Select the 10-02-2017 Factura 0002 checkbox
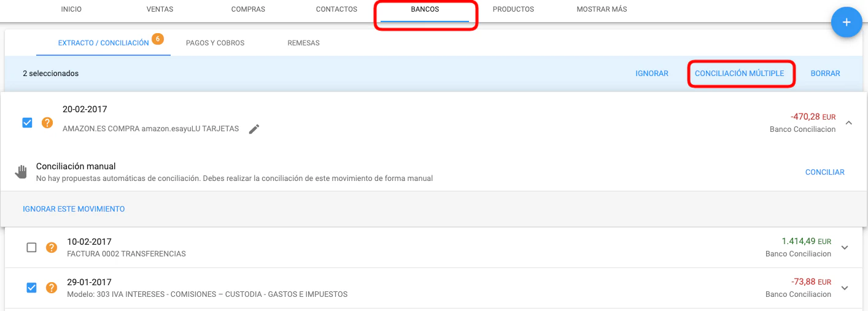868x311 pixels. [32, 247]
